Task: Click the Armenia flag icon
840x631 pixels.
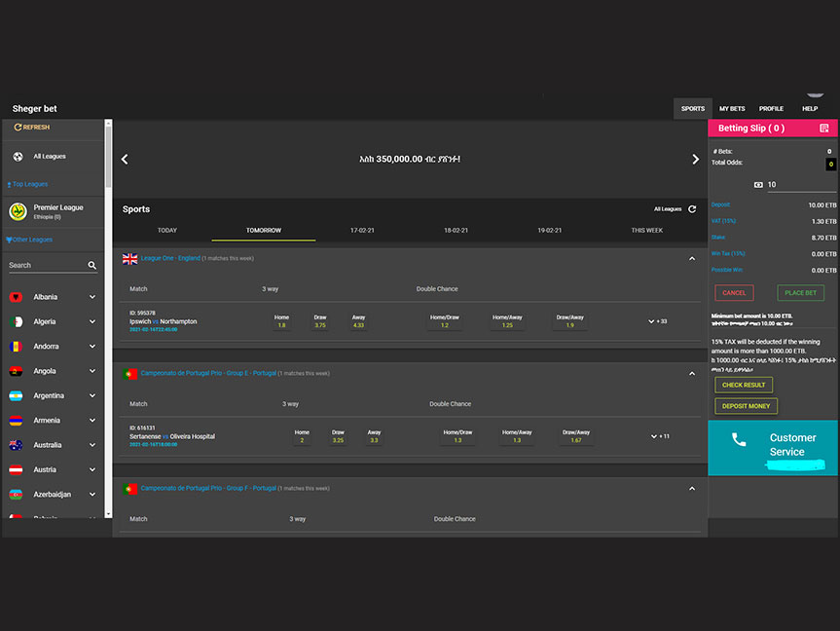Action: click(17, 421)
